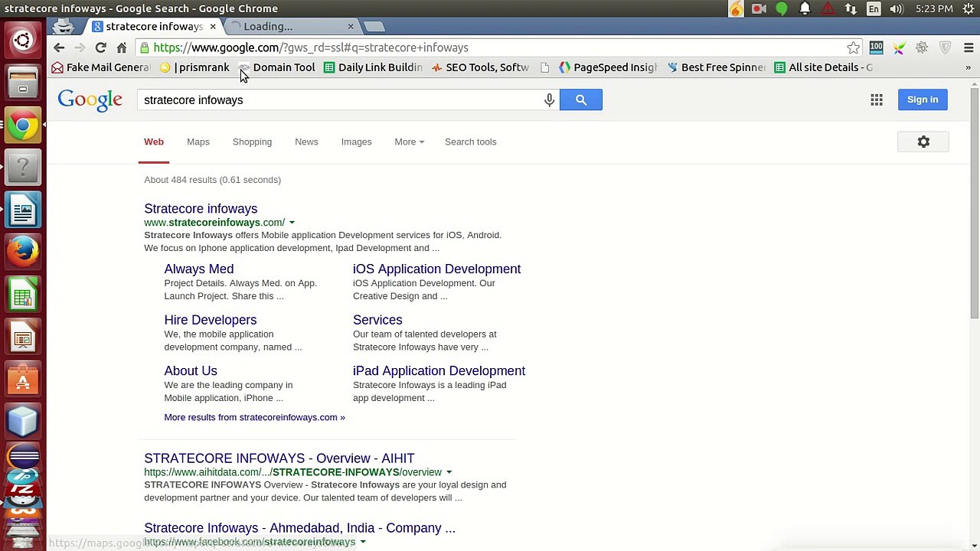Select the Shopping search tab

[x=252, y=142]
